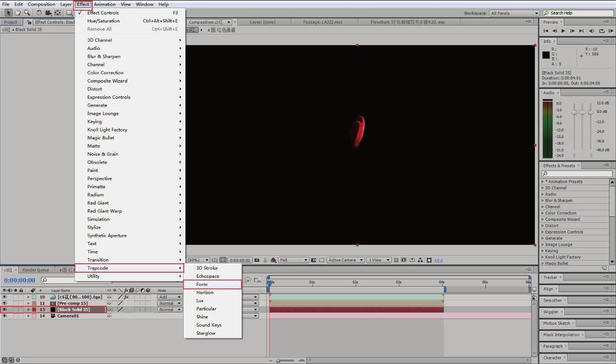
Task: Open the 1 View layout dropdown
Action: click(379, 260)
